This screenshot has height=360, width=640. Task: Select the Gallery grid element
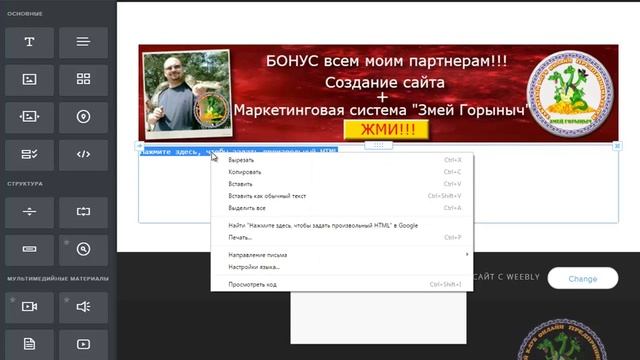tap(83, 80)
